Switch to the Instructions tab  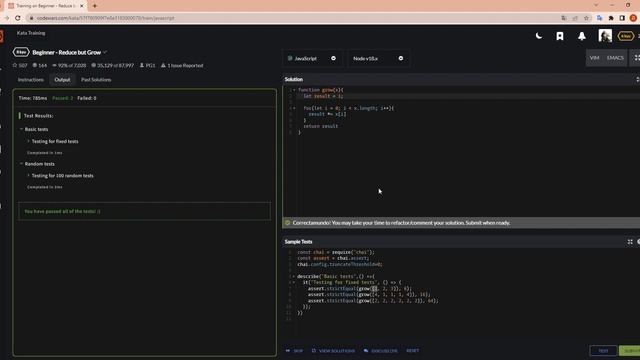tap(31, 80)
